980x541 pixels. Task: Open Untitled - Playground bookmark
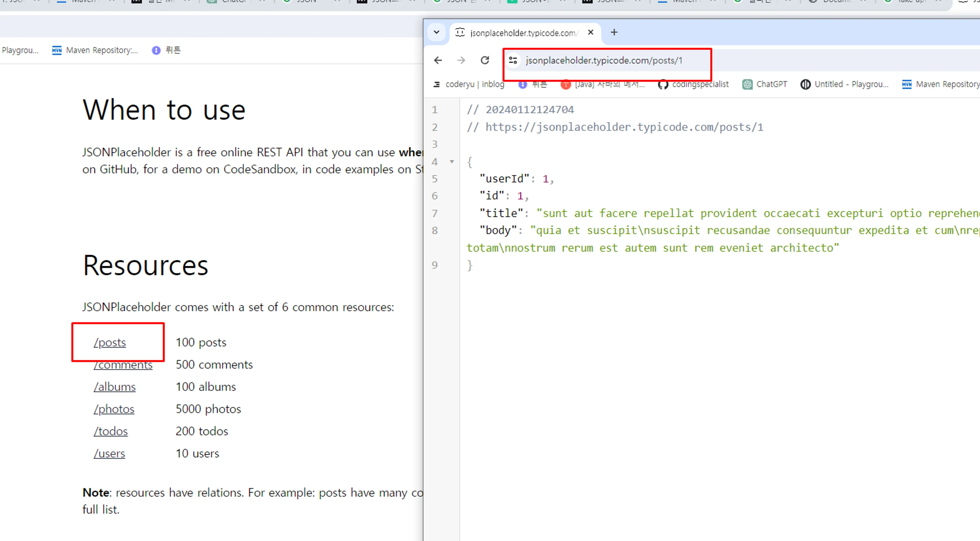[x=844, y=84]
